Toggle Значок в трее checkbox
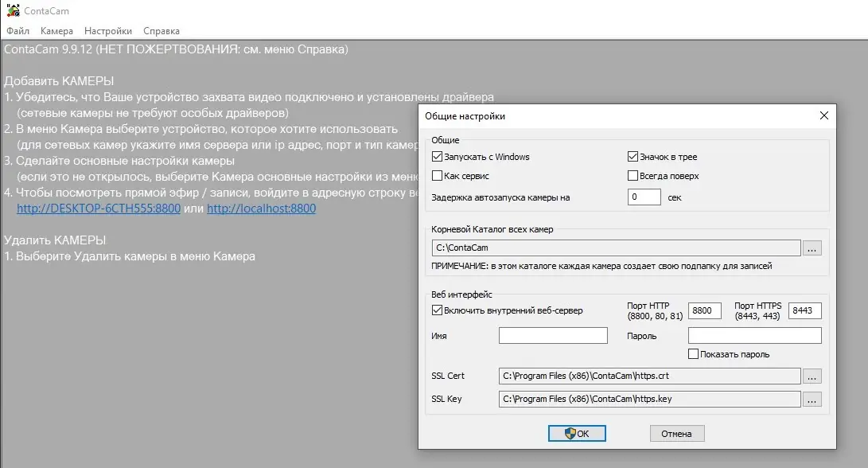The image size is (868, 468). (633, 156)
